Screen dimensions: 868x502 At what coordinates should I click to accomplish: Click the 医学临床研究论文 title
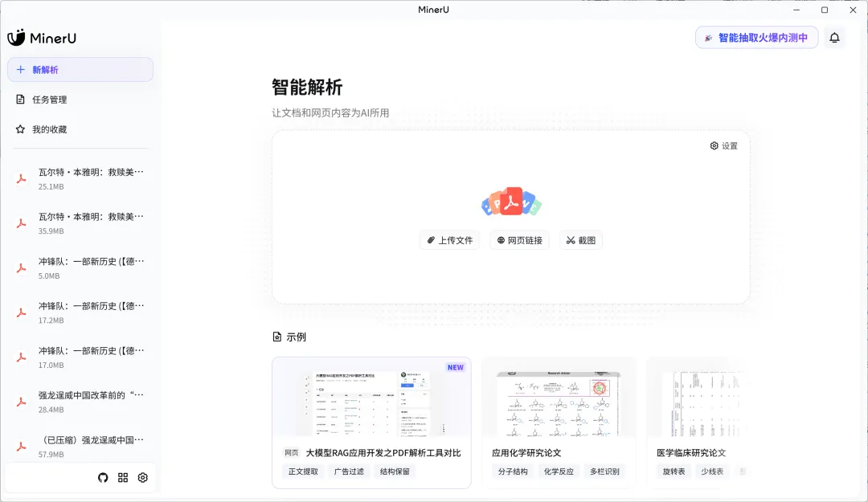691,453
